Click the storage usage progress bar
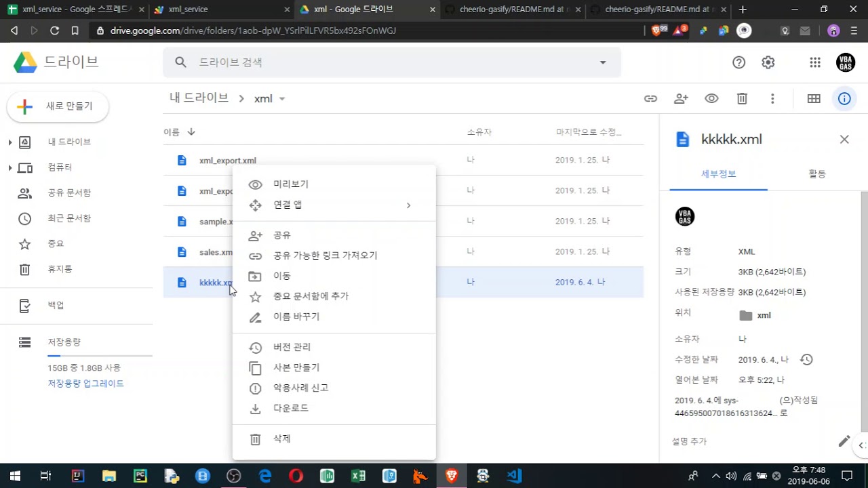 coord(100,355)
